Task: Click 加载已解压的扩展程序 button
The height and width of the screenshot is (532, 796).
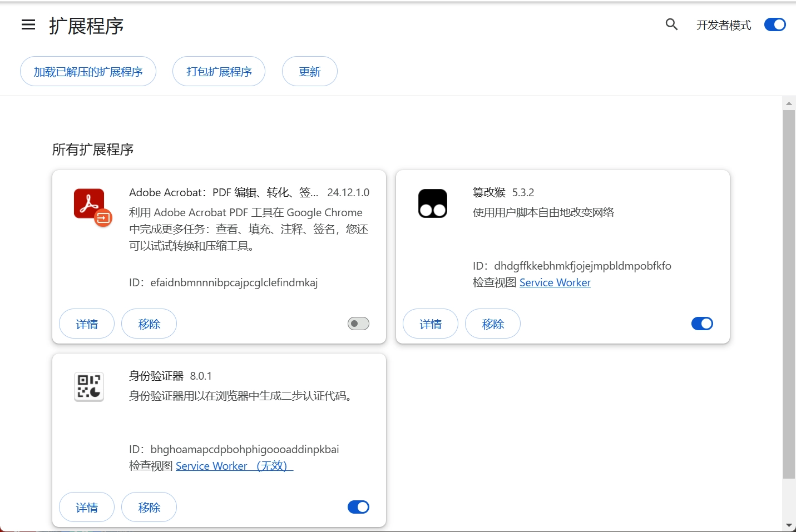Action: 88,71
